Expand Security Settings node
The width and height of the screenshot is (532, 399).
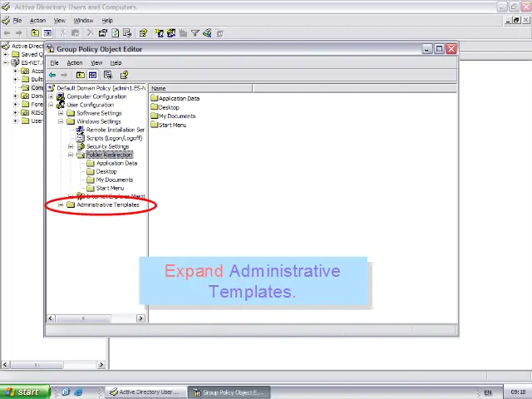71,146
